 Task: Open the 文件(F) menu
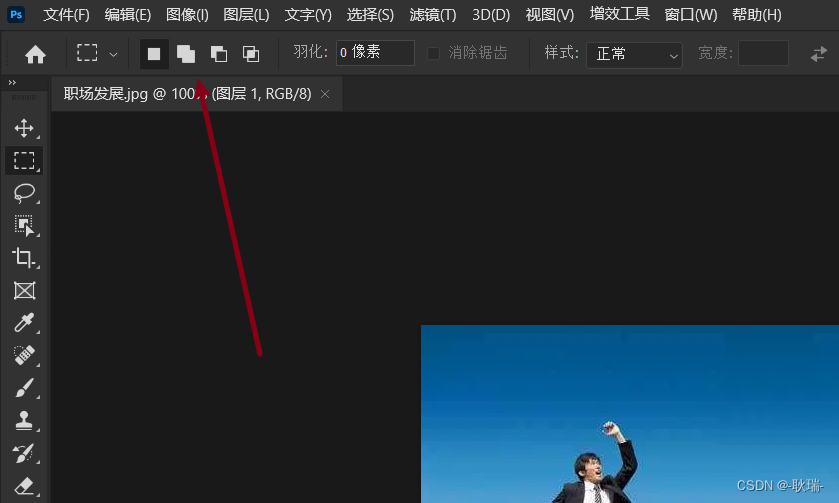click(x=66, y=14)
